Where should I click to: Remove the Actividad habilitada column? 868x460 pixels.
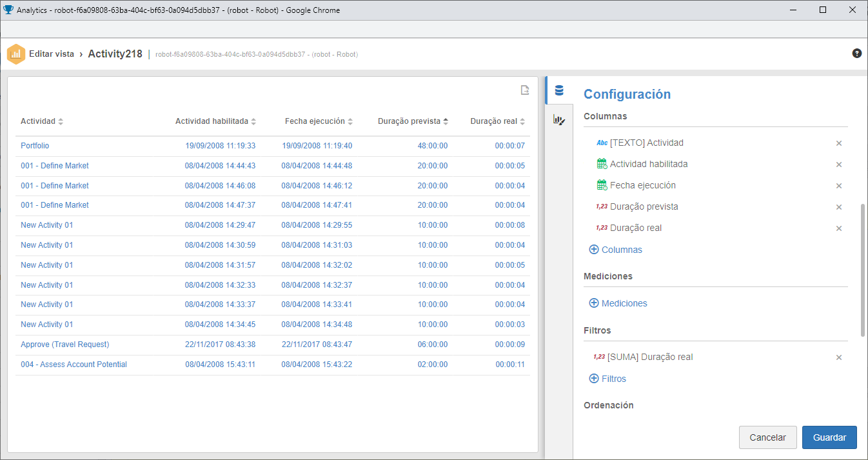[x=839, y=165]
